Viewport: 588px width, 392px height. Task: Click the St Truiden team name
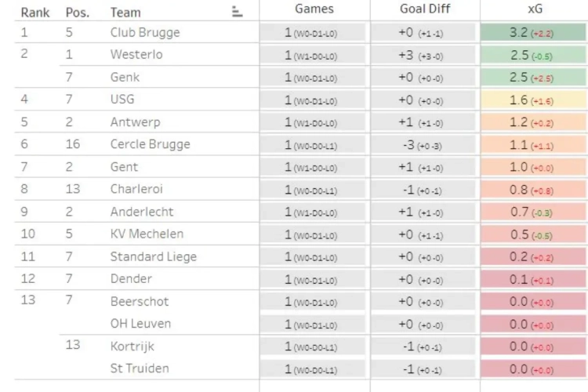click(x=140, y=368)
